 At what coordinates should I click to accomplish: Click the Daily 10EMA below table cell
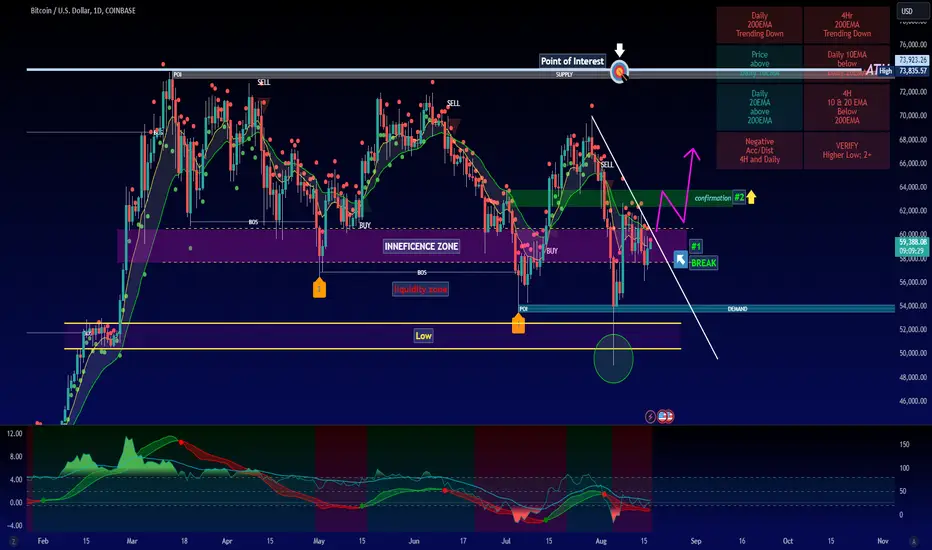(847, 64)
